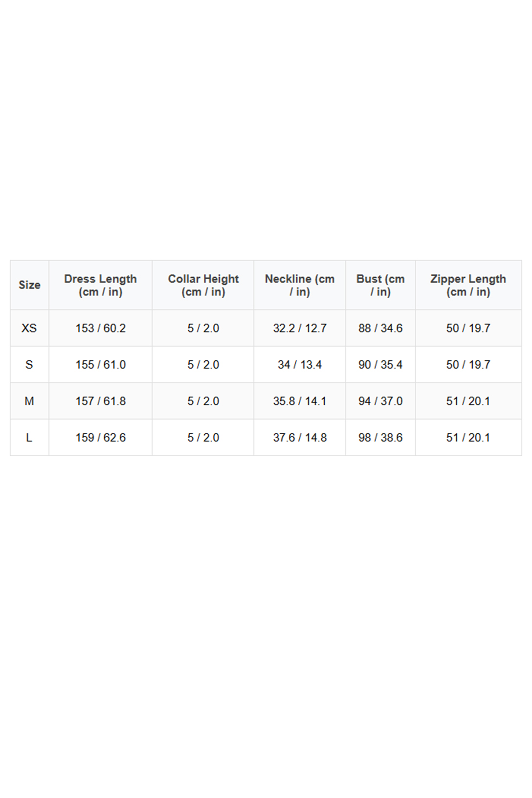Select the 90 / 35.4 bust cell

click(x=380, y=365)
